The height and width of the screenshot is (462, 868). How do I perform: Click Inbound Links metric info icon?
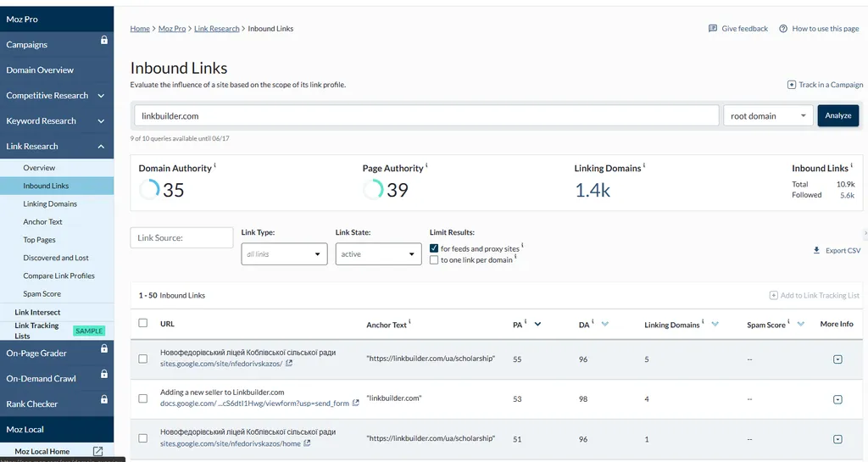pos(851,165)
